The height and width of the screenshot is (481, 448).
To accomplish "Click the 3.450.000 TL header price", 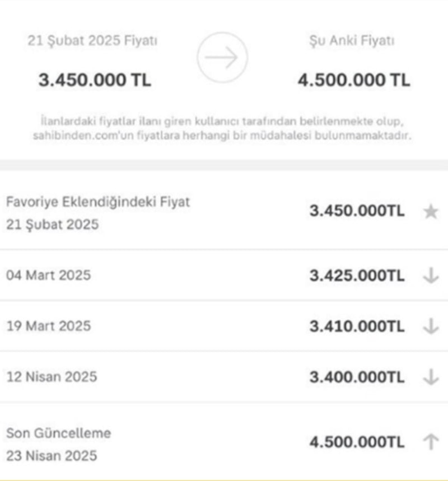I will 95,80.
